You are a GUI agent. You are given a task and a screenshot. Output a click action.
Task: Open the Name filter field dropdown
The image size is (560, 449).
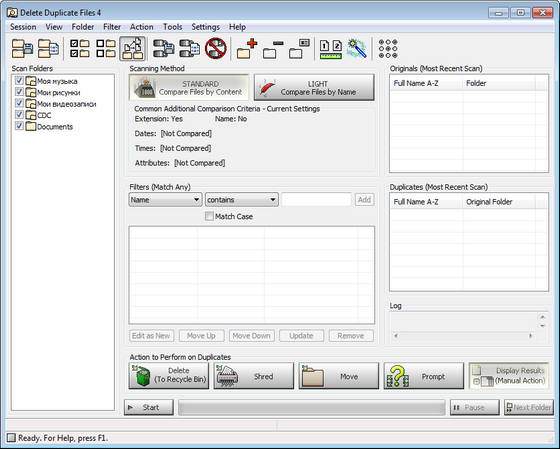[165, 200]
